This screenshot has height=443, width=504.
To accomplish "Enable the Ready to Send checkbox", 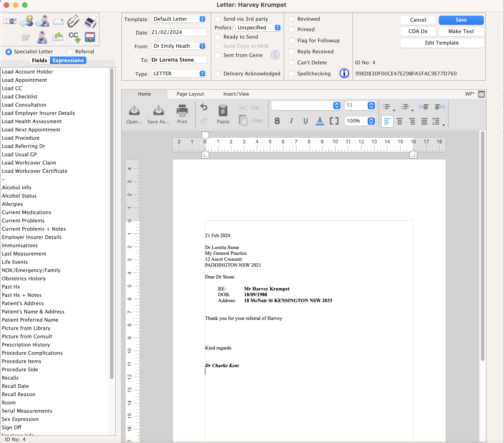I will tap(218, 37).
